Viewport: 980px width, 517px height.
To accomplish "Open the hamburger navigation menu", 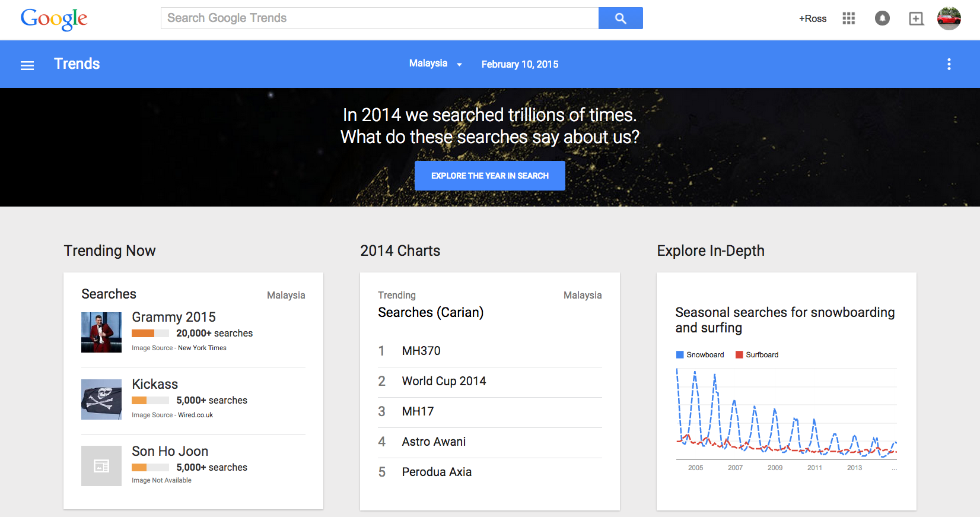I will tap(27, 65).
